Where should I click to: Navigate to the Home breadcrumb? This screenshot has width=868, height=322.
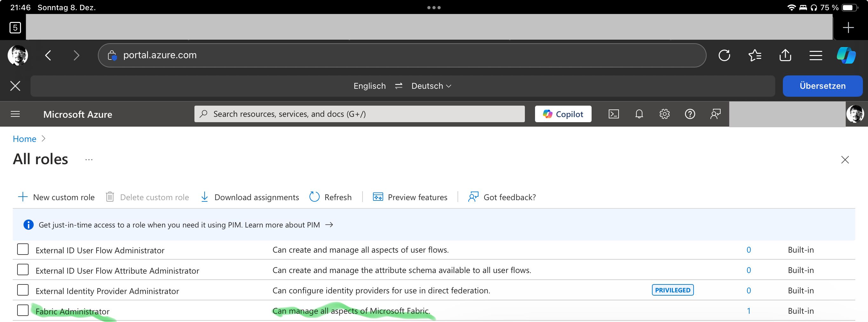[24, 139]
